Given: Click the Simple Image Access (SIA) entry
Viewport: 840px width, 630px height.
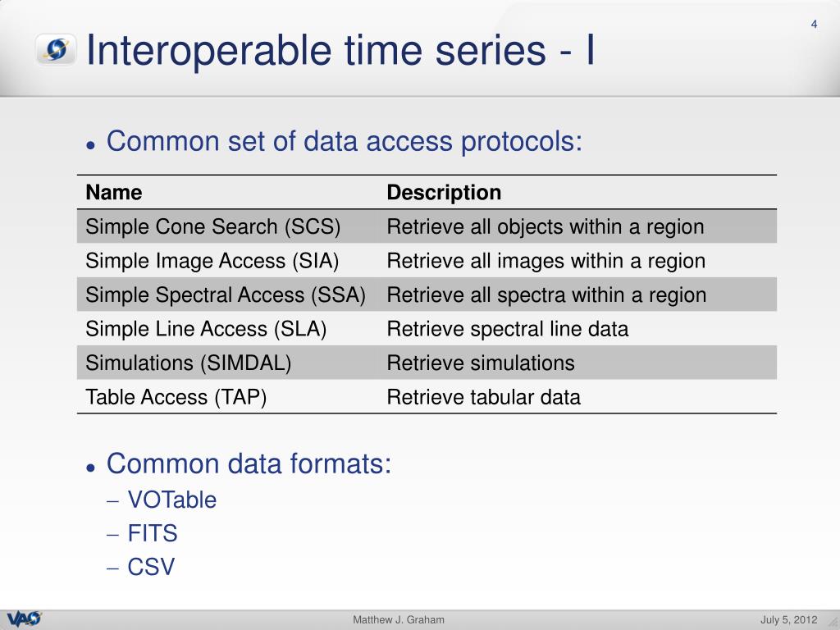Looking at the screenshot, I should coord(212,261).
